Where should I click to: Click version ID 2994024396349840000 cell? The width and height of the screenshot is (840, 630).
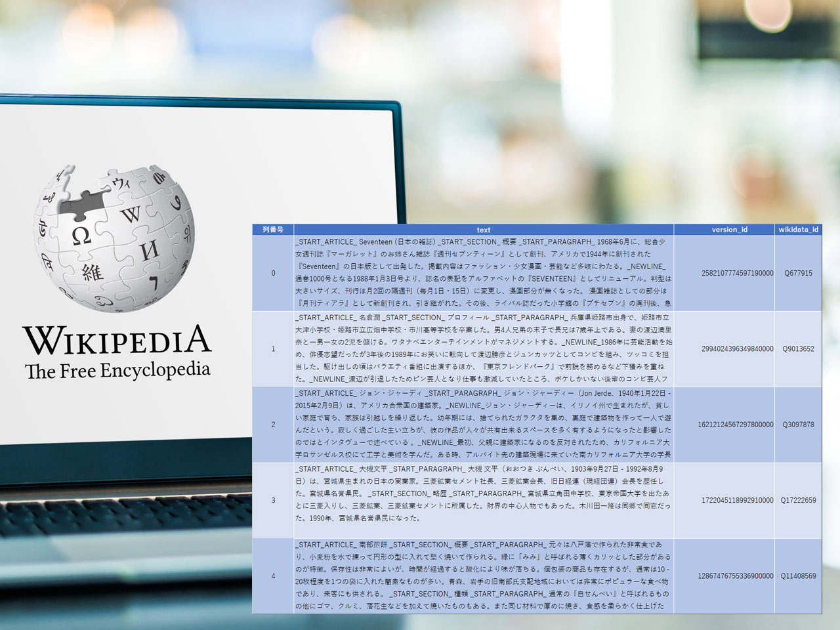pyautogui.click(x=737, y=349)
